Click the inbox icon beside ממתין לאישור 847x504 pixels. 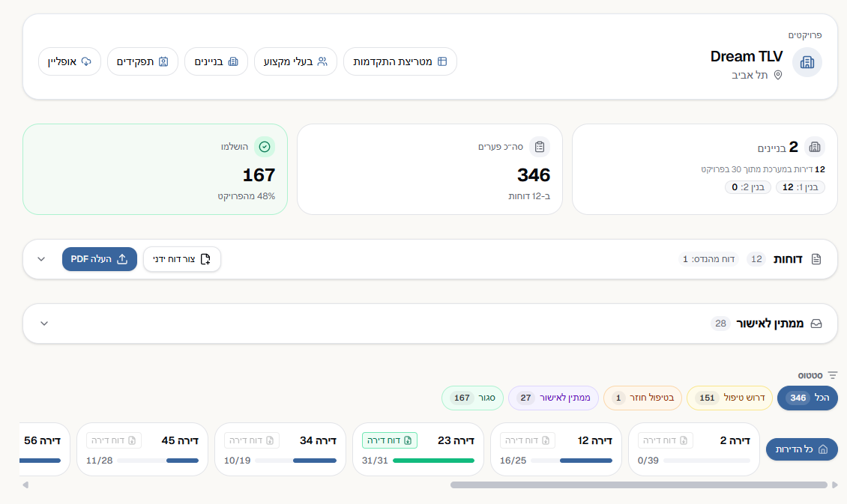point(816,324)
